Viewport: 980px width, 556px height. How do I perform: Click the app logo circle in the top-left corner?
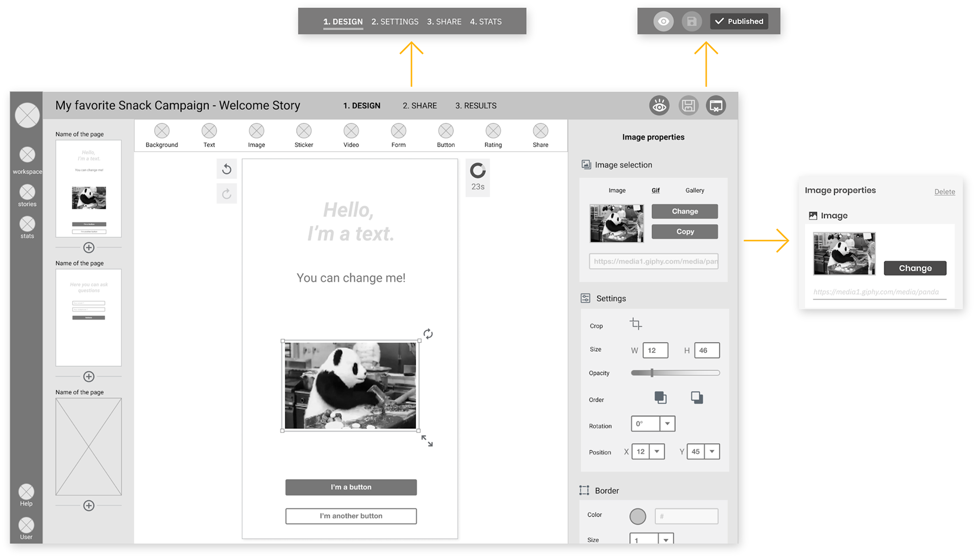pyautogui.click(x=28, y=115)
